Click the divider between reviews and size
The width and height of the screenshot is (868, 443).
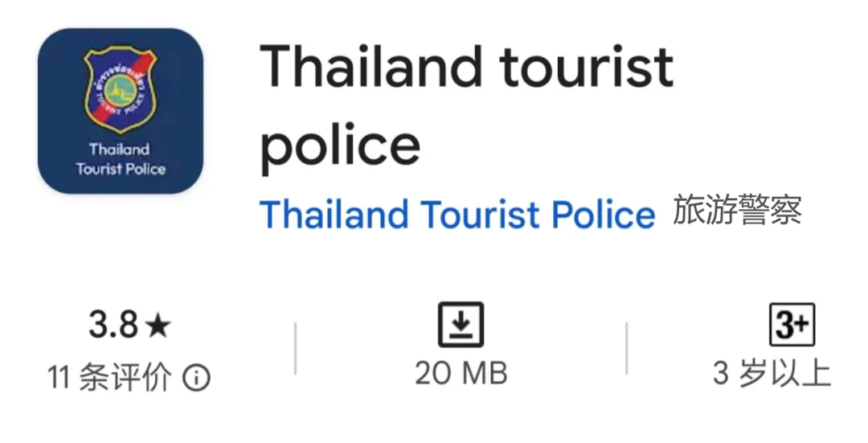pos(295,349)
